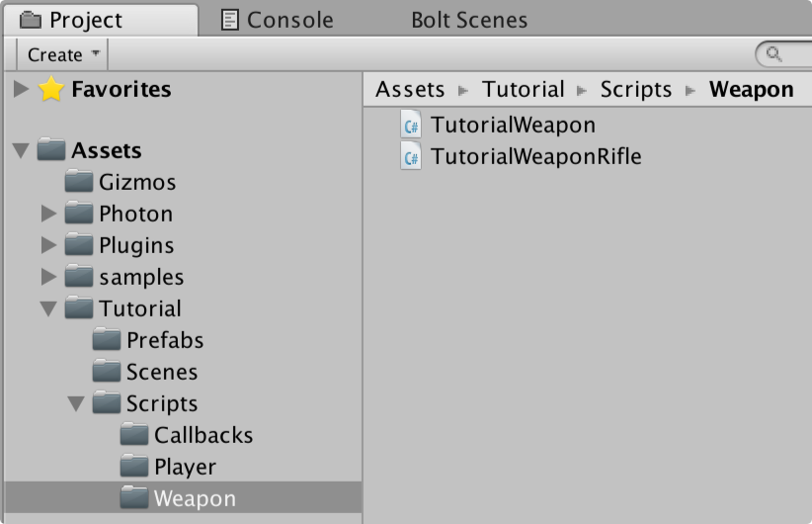Viewport: 812px width, 524px height.
Task: Expand the Favorites section
Action: click(x=21, y=89)
